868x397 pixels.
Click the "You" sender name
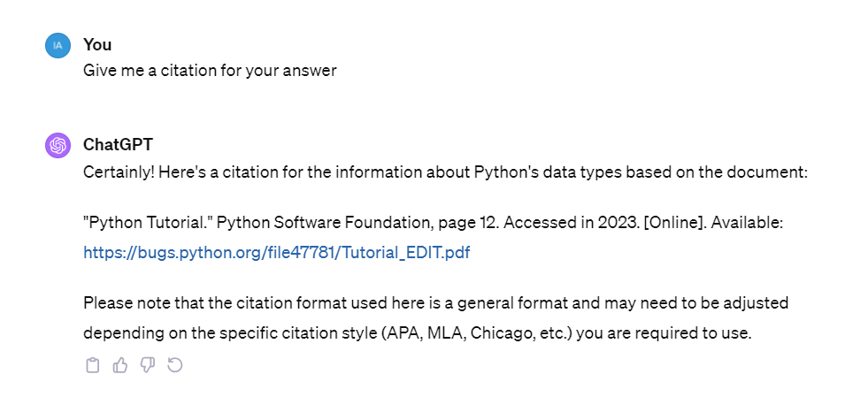pos(97,44)
